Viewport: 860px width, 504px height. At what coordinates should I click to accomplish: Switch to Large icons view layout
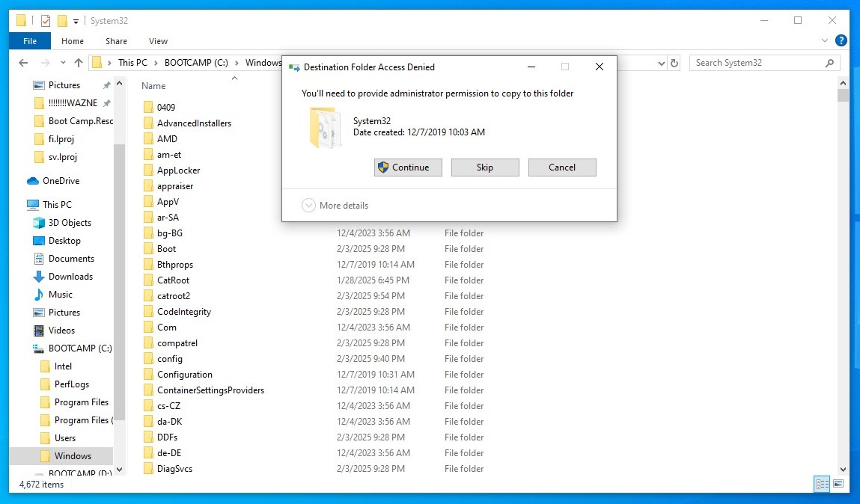tap(838, 485)
